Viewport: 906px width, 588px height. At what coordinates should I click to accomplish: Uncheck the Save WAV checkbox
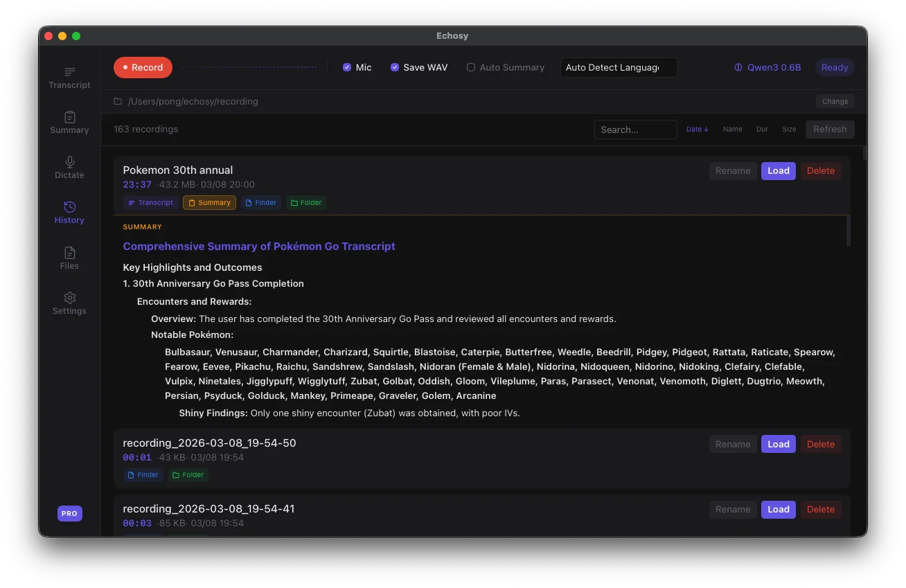click(395, 67)
